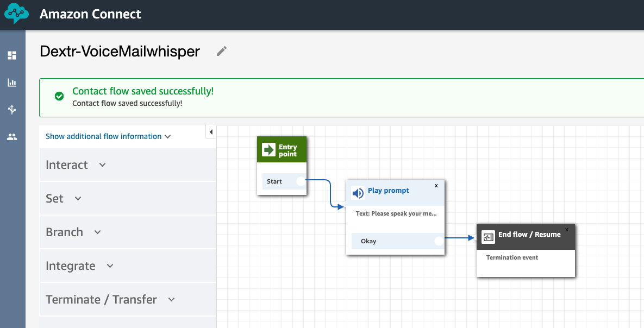Expand the Terminate / Transfer block group

coord(128,299)
